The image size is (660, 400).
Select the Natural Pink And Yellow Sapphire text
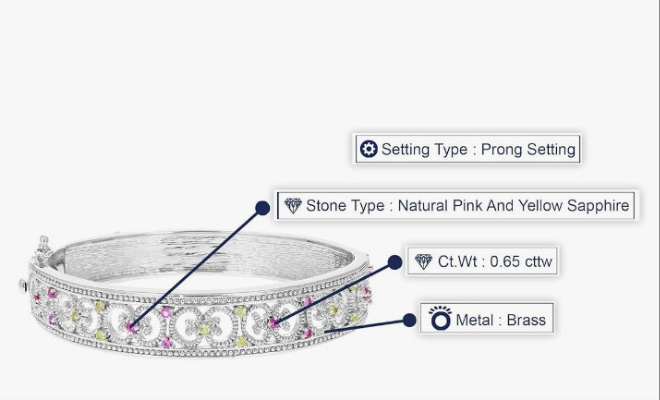click(x=513, y=206)
